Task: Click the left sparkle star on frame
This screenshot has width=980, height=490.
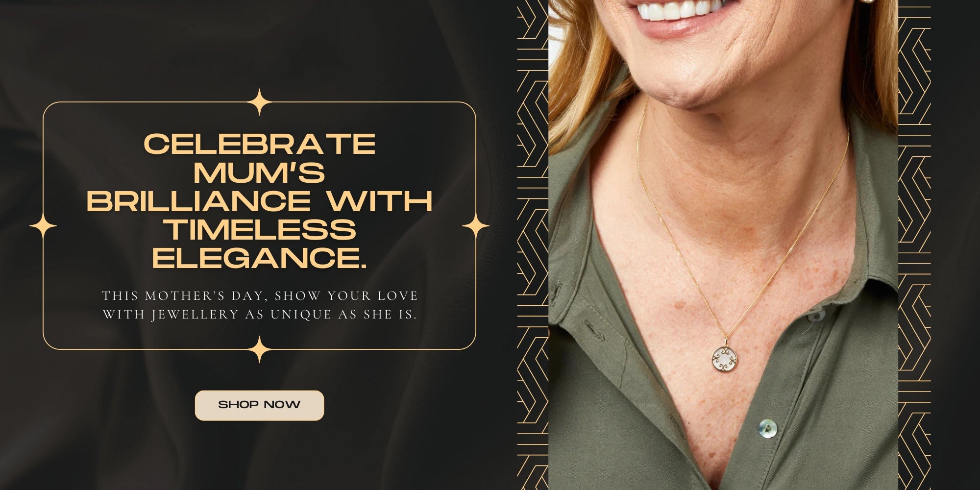Action: tap(43, 226)
